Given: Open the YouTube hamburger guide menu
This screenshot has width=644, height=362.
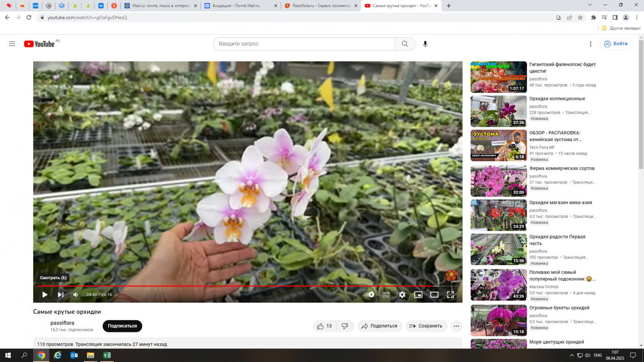Looking at the screenshot, I should (12, 44).
